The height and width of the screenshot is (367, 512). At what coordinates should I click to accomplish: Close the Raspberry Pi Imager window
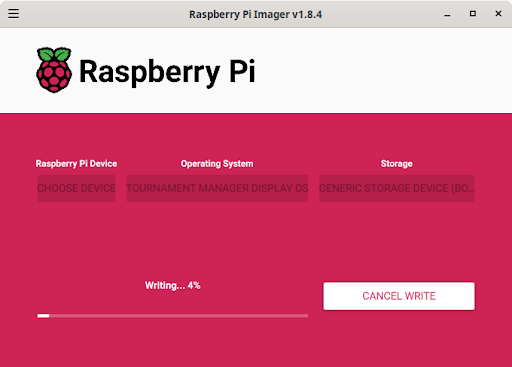click(x=498, y=14)
